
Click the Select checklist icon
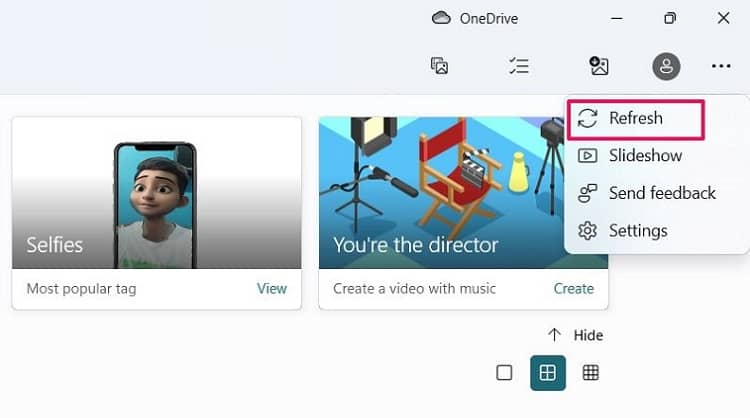[518, 66]
